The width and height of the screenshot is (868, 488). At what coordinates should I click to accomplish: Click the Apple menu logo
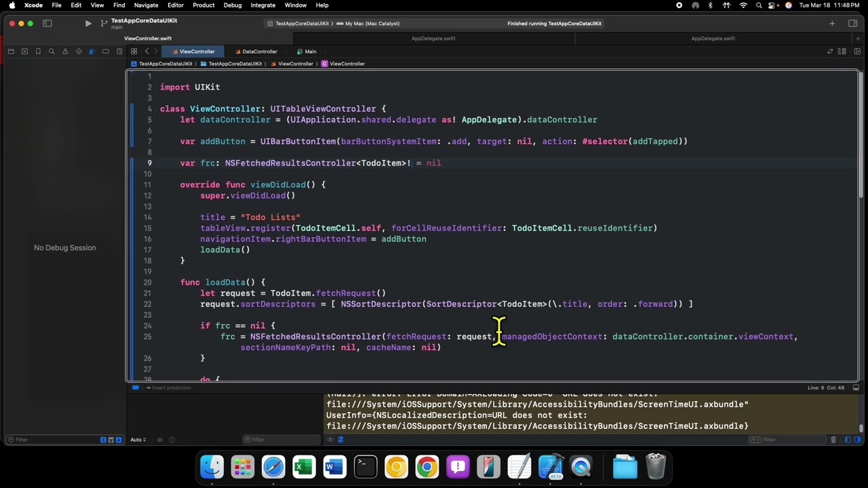tap(12, 5)
